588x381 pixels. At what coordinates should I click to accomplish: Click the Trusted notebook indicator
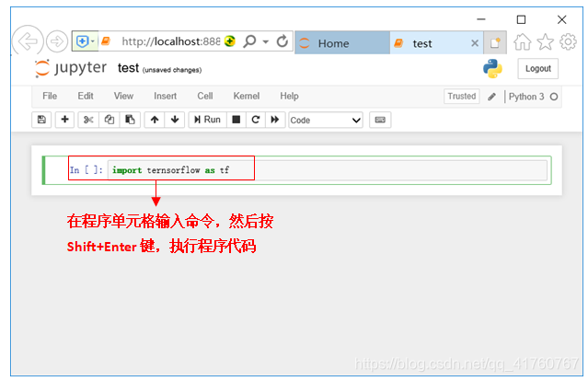coord(462,96)
